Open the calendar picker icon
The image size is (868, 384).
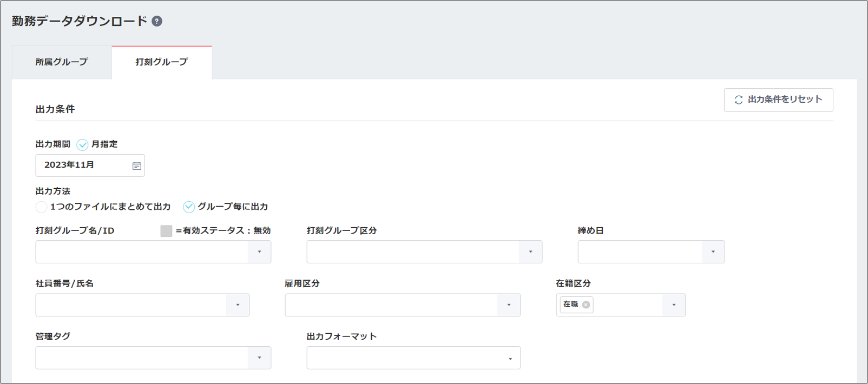(x=137, y=166)
